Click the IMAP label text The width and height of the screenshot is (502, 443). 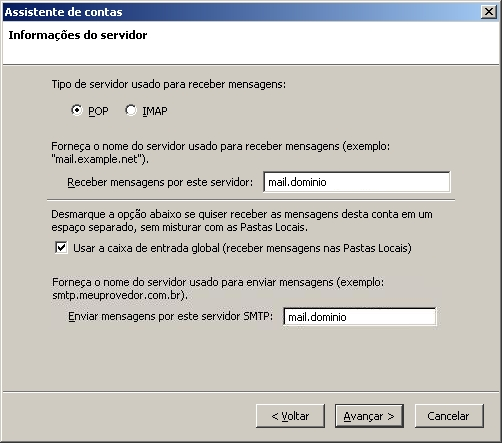coord(155,111)
